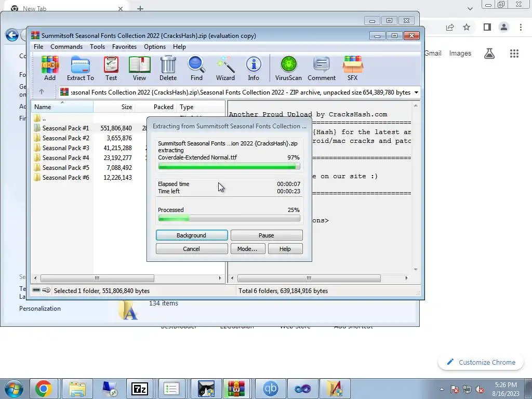Sort by Packed column header
532x399 pixels.
[156, 107]
